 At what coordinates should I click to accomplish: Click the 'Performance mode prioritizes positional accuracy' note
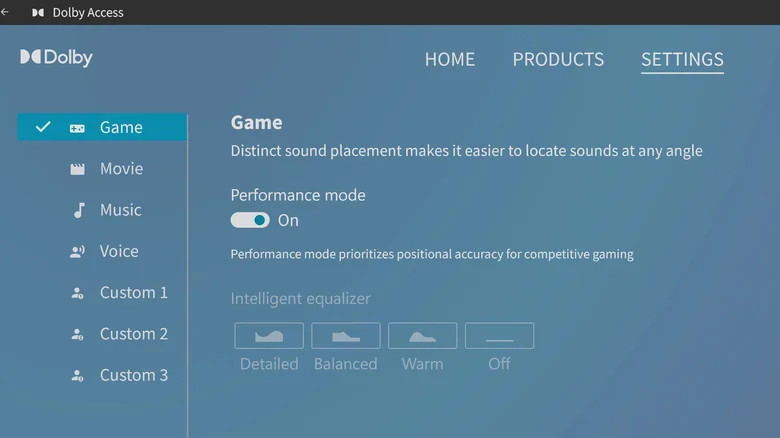(432, 254)
